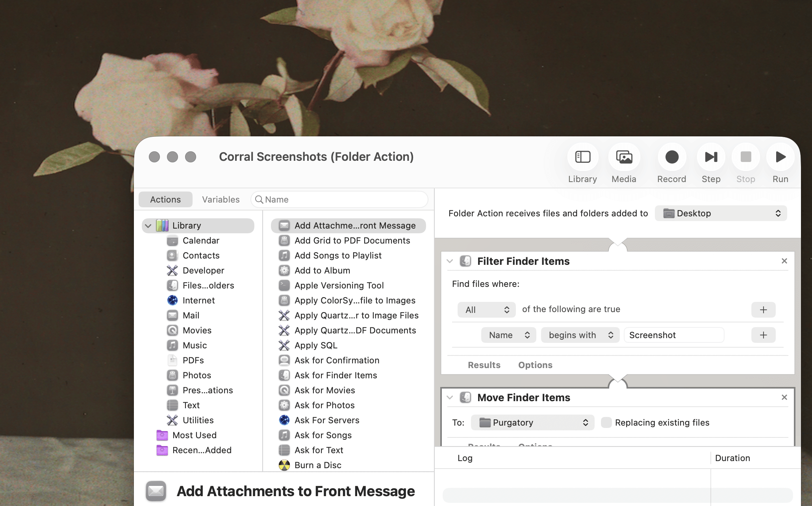Open the Purgatory destination dropdown
Image resolution: width=812 pixels, height=506 pixels.
(x=532, y=422)
